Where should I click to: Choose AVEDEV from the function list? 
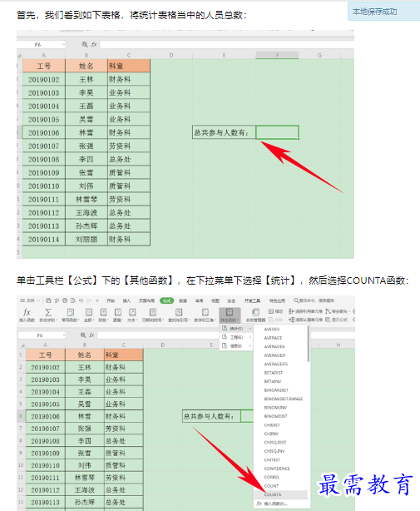272,329
